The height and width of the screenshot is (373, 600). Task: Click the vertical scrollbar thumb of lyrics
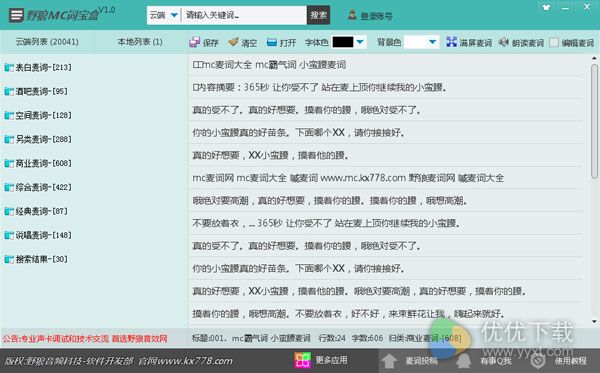pyautogui.click(x=594, y=121)
